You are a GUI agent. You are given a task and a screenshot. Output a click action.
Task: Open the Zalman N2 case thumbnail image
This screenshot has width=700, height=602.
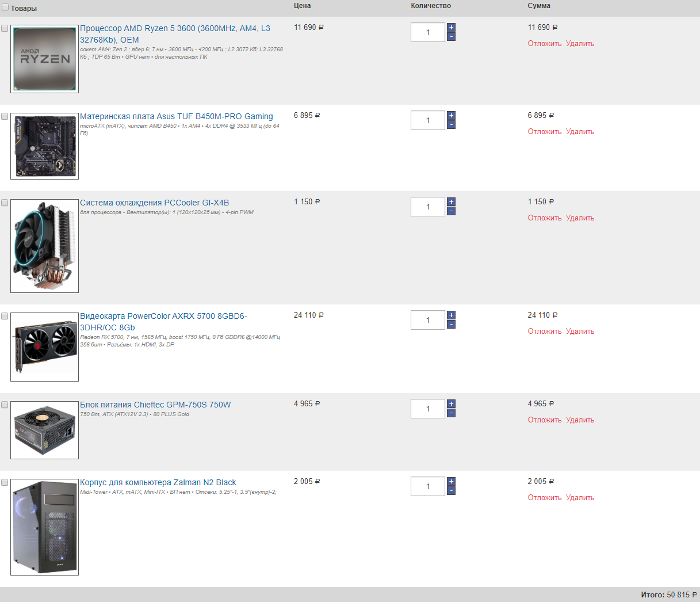point(44,527)
